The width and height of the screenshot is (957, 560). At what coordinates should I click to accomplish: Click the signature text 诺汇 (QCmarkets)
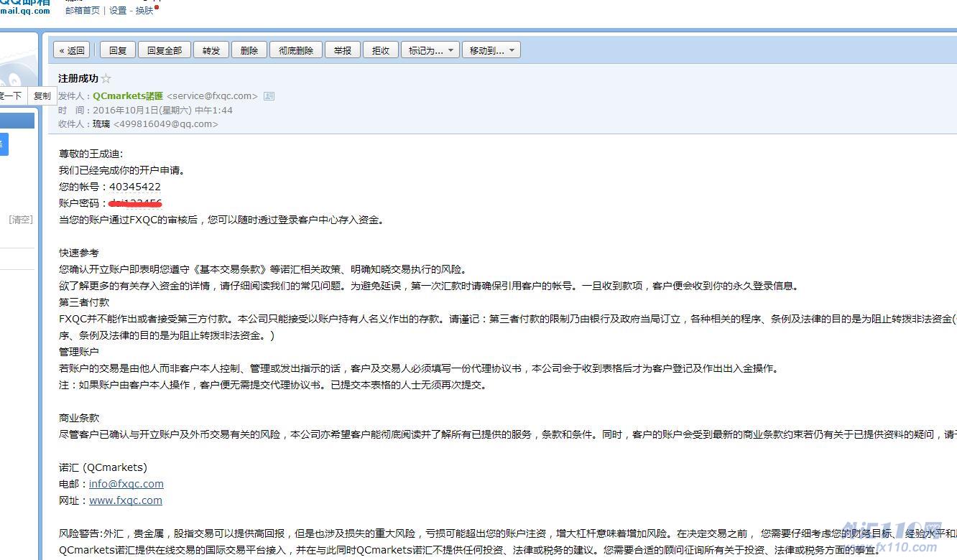pos(103,467)
